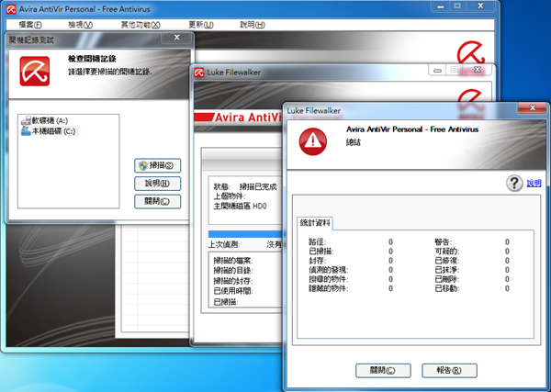Open the 檔案(F) menu
The image size is (551, 392).
coord(30,25)
